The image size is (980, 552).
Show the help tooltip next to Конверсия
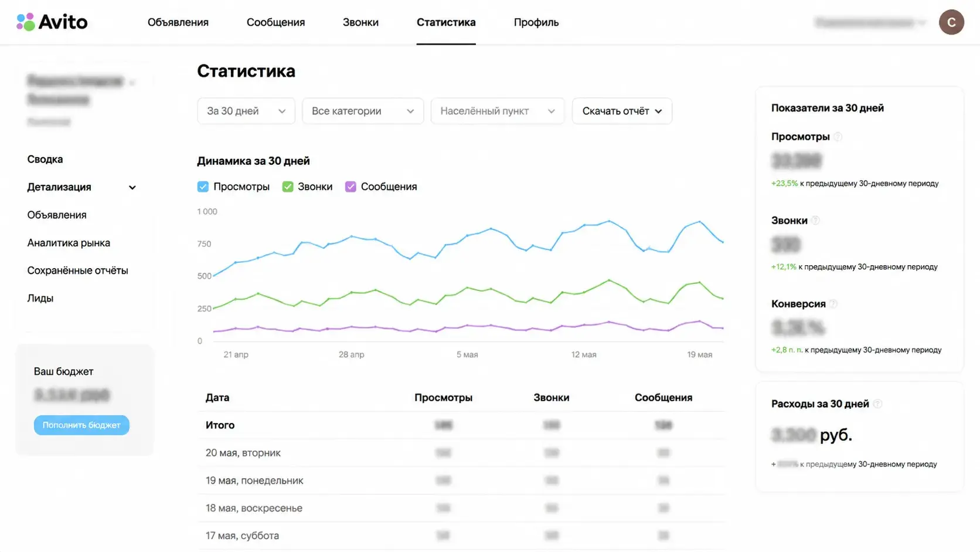pos(833,304)
